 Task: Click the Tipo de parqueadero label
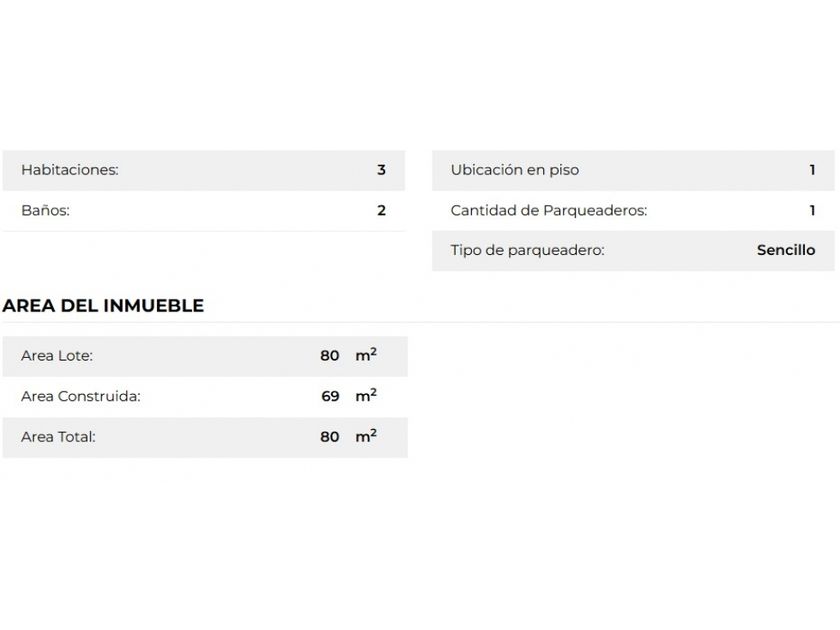click(527, 251)
